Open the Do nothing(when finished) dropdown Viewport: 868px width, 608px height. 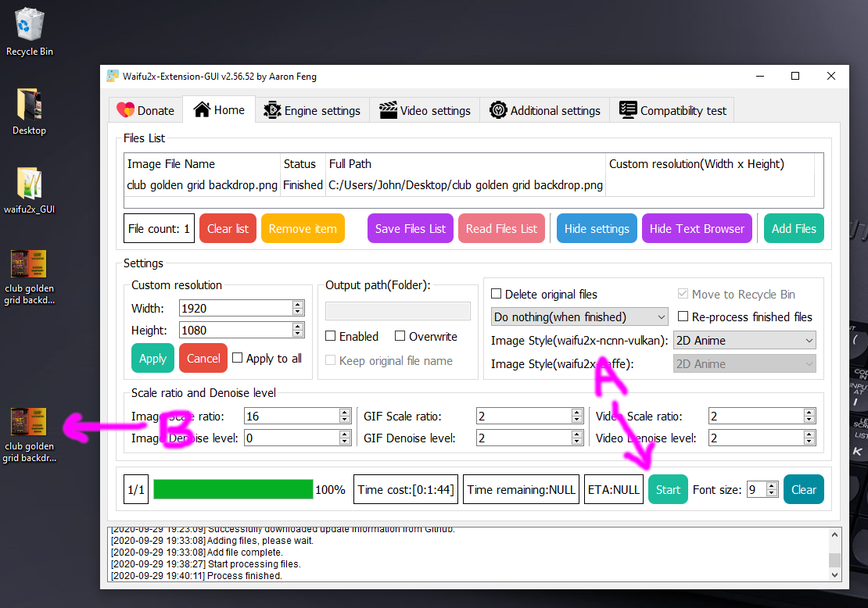pyautogui.click(x=579, y=317)
